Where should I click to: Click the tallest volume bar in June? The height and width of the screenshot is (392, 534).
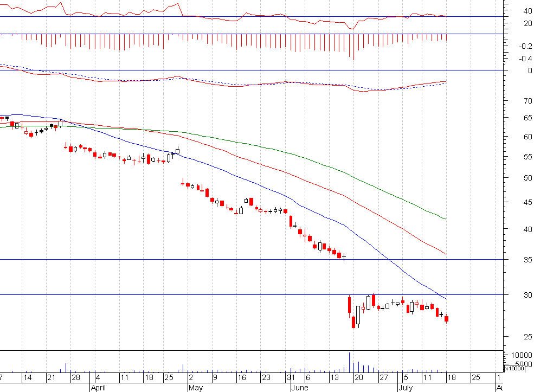349,362
